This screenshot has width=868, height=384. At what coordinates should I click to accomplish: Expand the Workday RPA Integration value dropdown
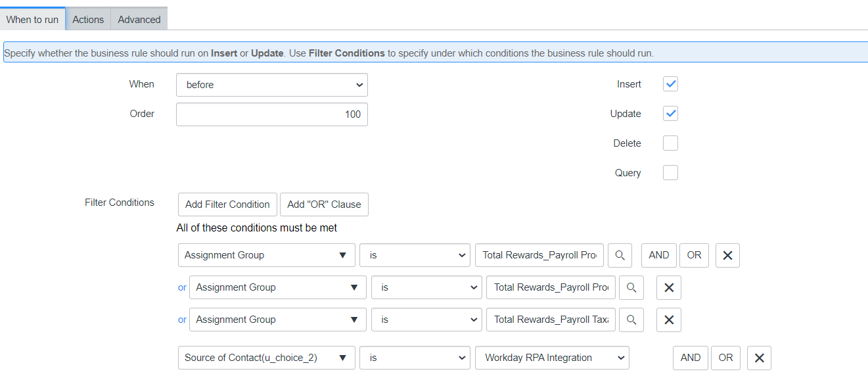pyautogui.click(x=552, y=358)
